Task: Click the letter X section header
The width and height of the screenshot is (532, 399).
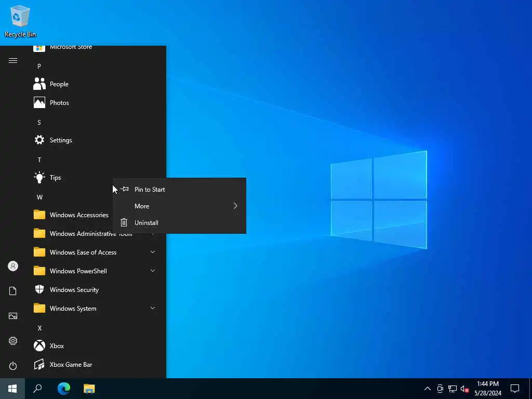Action: (x=39, y=328)
